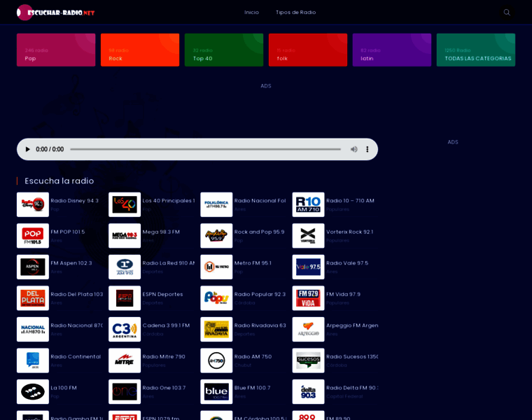Open FM Vida 97.9 link
The height and width of the screenshot is (420, 532).
click(344, 294)
